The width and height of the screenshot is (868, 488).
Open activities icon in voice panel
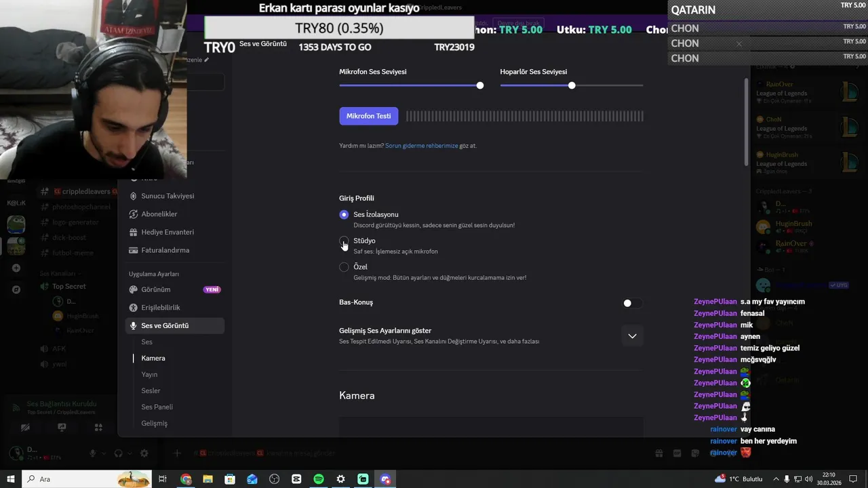pos(99,428)
